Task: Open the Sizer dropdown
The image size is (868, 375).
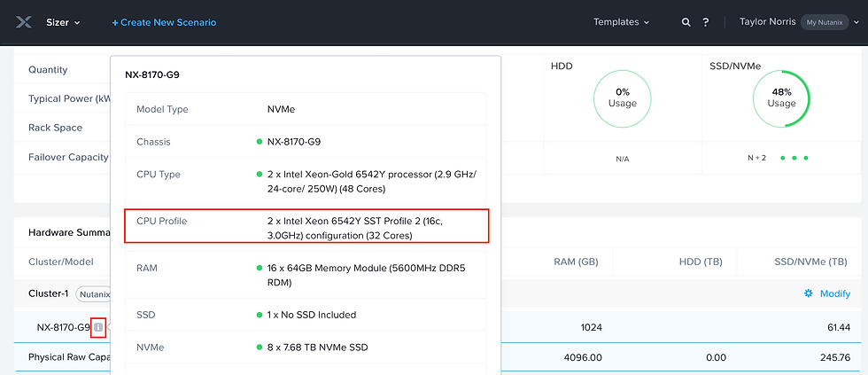Action: pos(63,22)
